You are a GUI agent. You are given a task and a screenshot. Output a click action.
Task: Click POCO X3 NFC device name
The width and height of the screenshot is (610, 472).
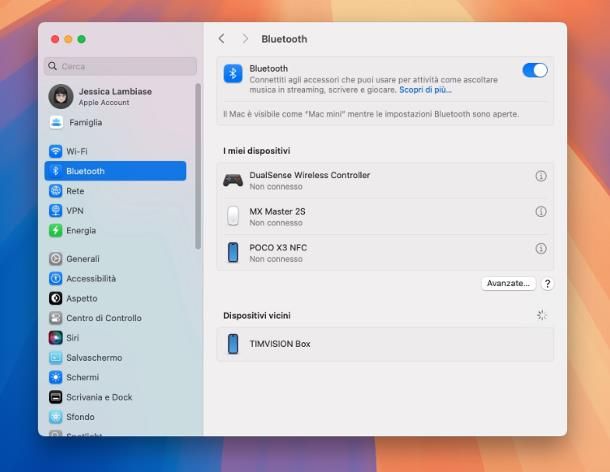(278, 247)
